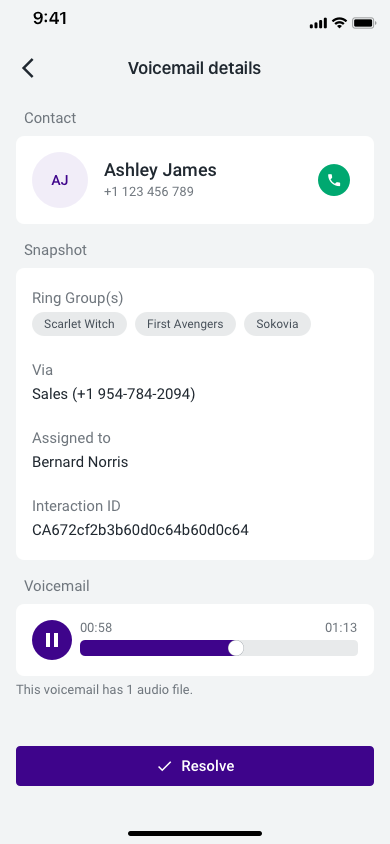Call Ashley James with green phone icon
The image size is (390, 844).
[x=334, y=180]
